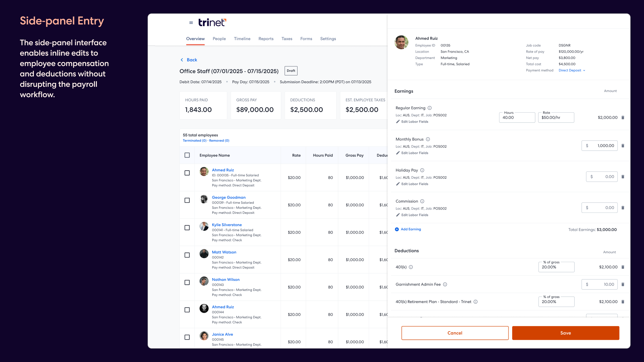This screenshot has width=644, height=362.
Task: Click the Back arrow chevron
Action: 182,60
